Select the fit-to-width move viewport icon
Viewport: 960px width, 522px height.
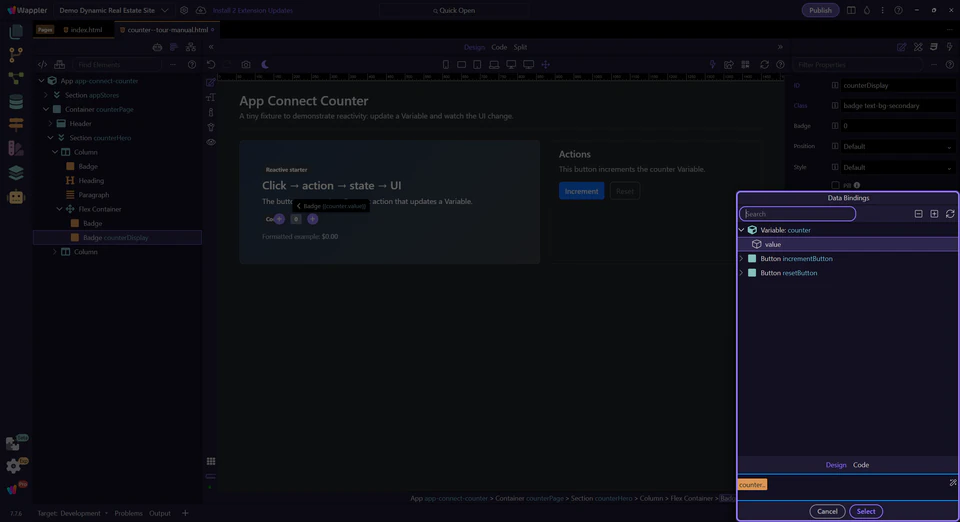546,65
